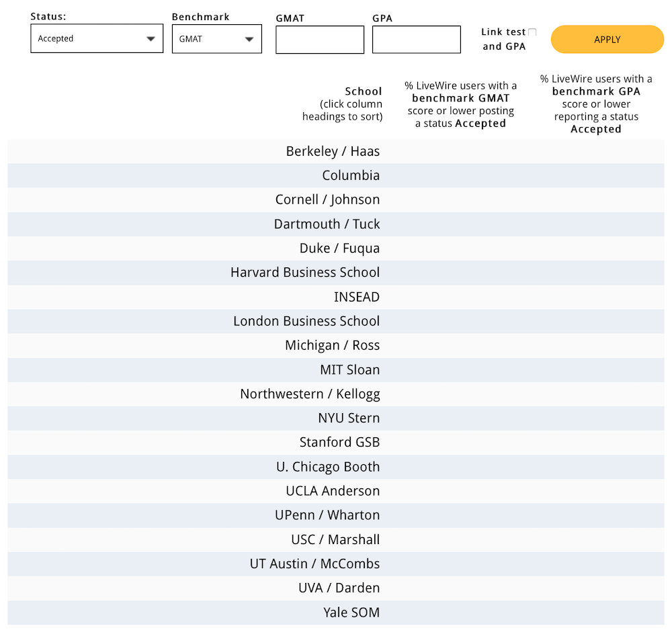This screenshot has height=634, width=672.
Task: Sort table by the School column heading
Action: pos(363,91)
